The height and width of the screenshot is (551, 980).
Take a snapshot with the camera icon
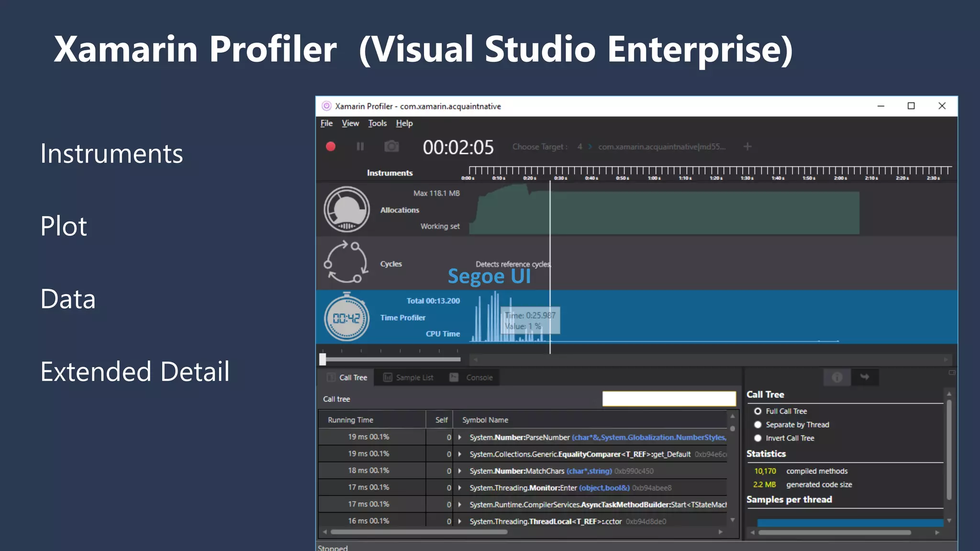pyautogui.click(x=391, y=146)
